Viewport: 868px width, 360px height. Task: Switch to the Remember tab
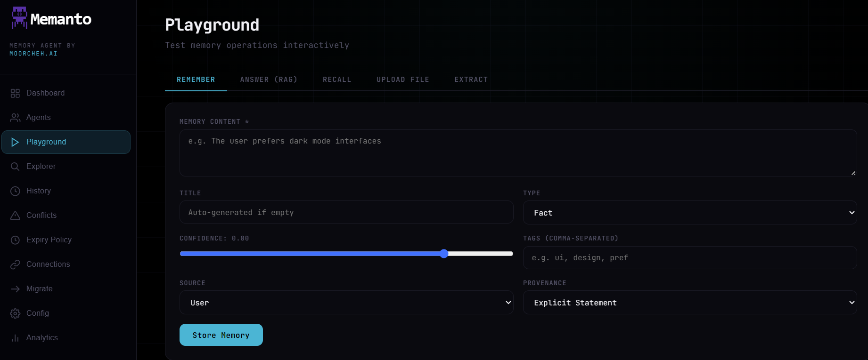point(196,80)
